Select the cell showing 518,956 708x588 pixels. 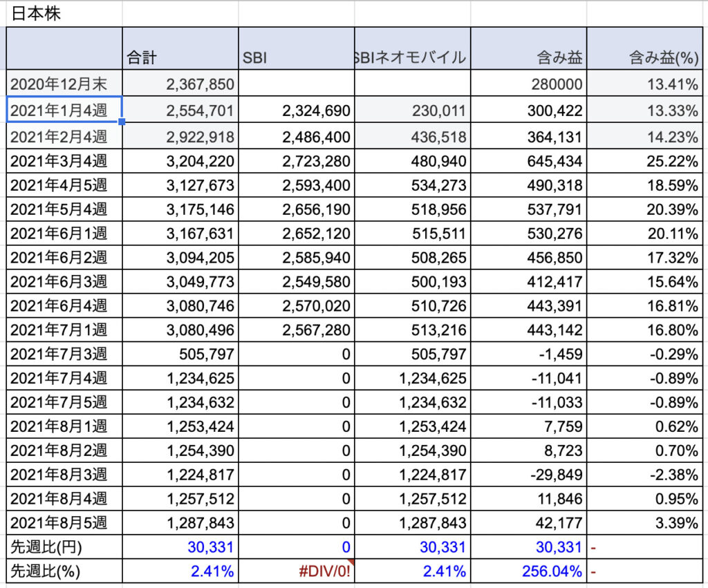[412, 209]
